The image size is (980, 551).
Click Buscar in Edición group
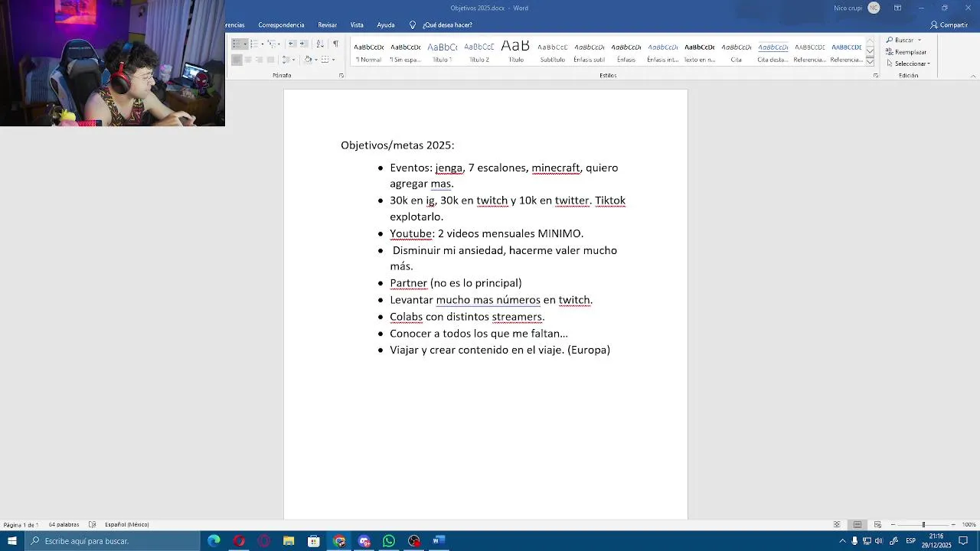click(x=900, y=40)
